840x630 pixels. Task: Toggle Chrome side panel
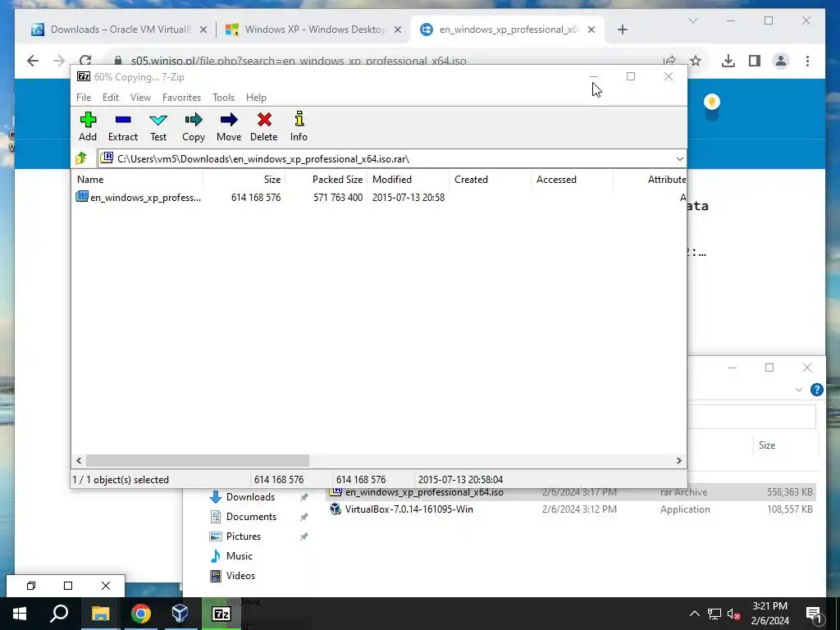click(x=755, y=61)
